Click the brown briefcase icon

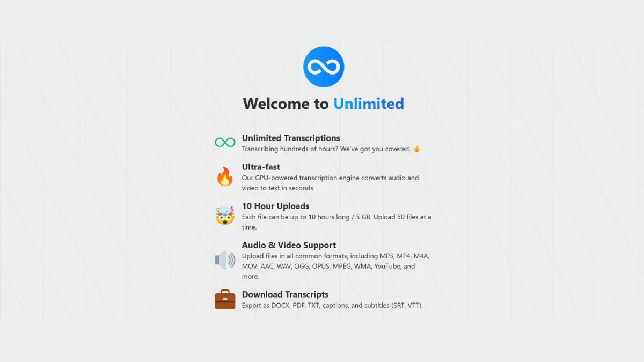click(225, 299)
